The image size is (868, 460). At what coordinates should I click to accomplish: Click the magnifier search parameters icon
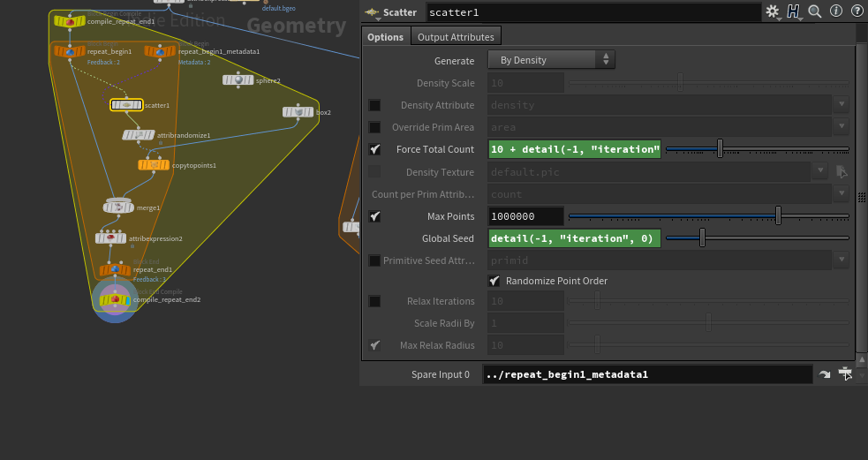815,11
